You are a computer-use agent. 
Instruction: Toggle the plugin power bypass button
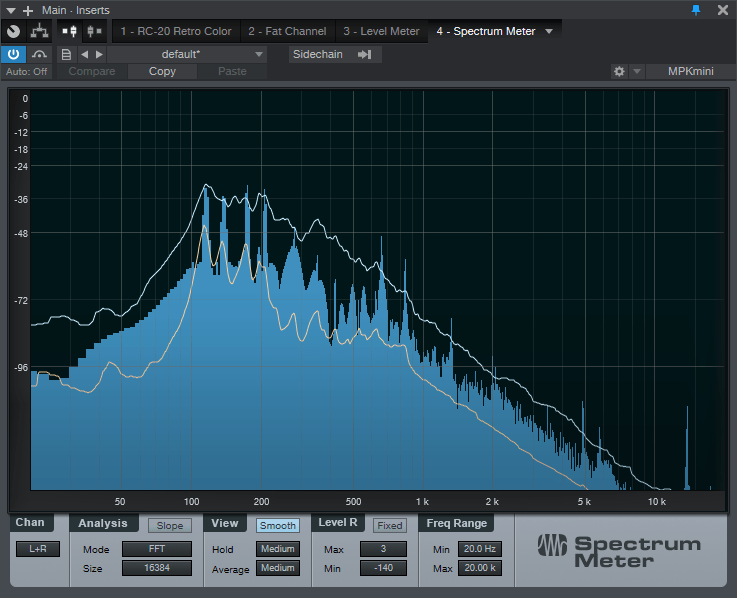click(x=14, y=54)
